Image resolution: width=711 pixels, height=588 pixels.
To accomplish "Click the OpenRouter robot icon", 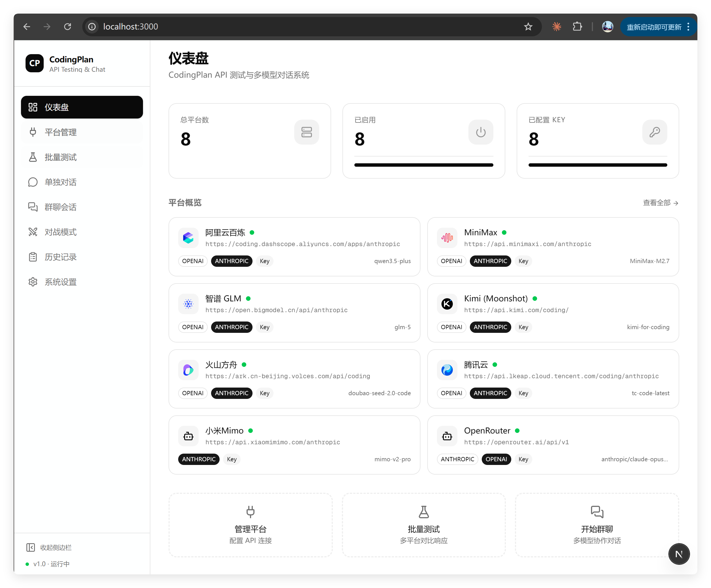I will pos(447,436).
